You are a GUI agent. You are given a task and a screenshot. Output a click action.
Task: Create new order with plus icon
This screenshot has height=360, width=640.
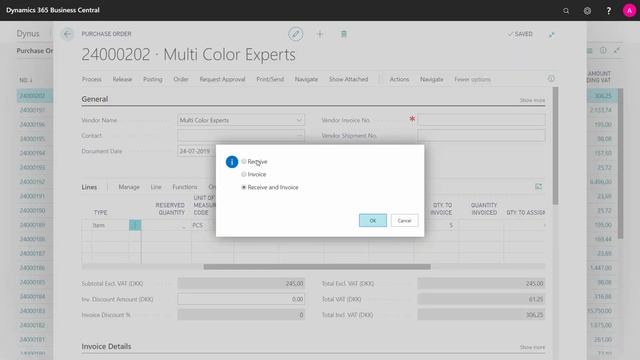[x=320, y=34]
